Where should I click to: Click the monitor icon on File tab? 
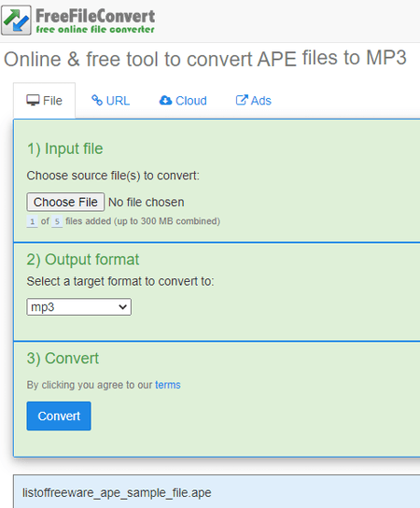(x=33, y=100)
